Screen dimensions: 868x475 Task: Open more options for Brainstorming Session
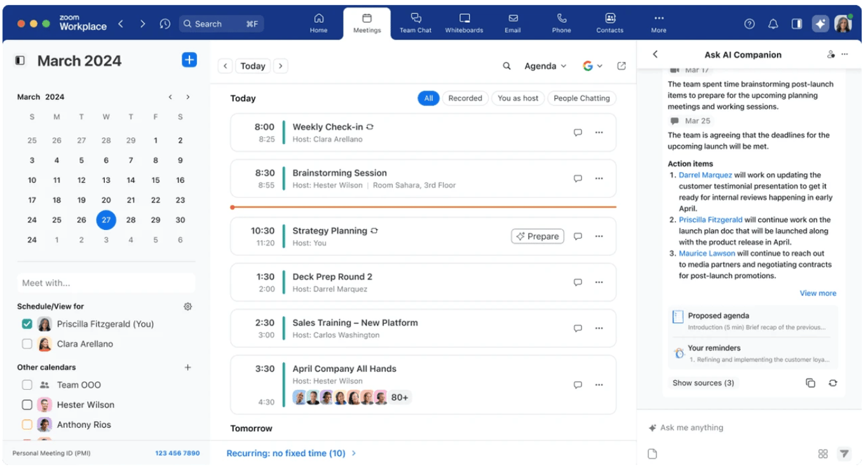point(599,179)
